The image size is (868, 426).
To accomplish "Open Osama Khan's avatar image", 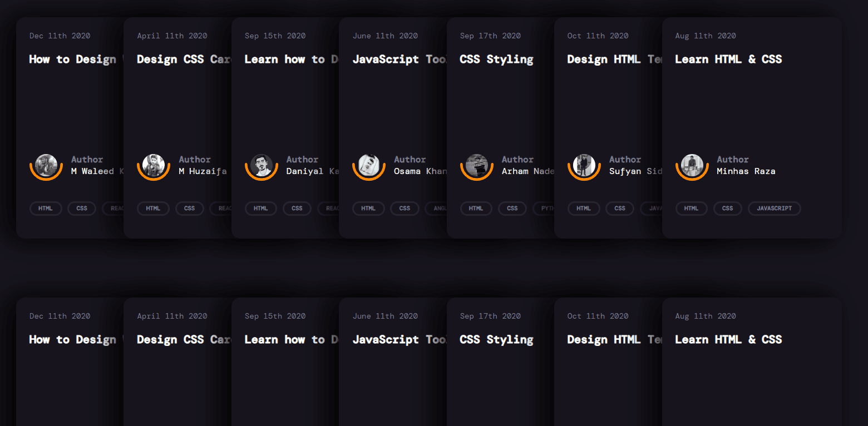I will click(369, 166).
